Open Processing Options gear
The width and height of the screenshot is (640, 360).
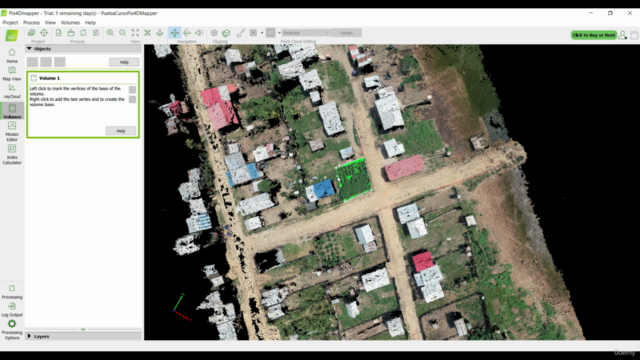(x=12, y=330)
